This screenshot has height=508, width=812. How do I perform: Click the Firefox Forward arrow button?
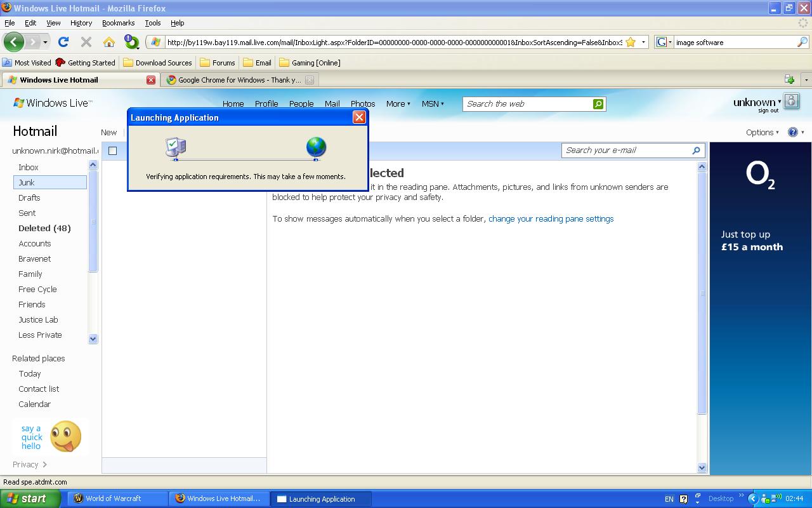pyautogui.click(x=33, y=42)
